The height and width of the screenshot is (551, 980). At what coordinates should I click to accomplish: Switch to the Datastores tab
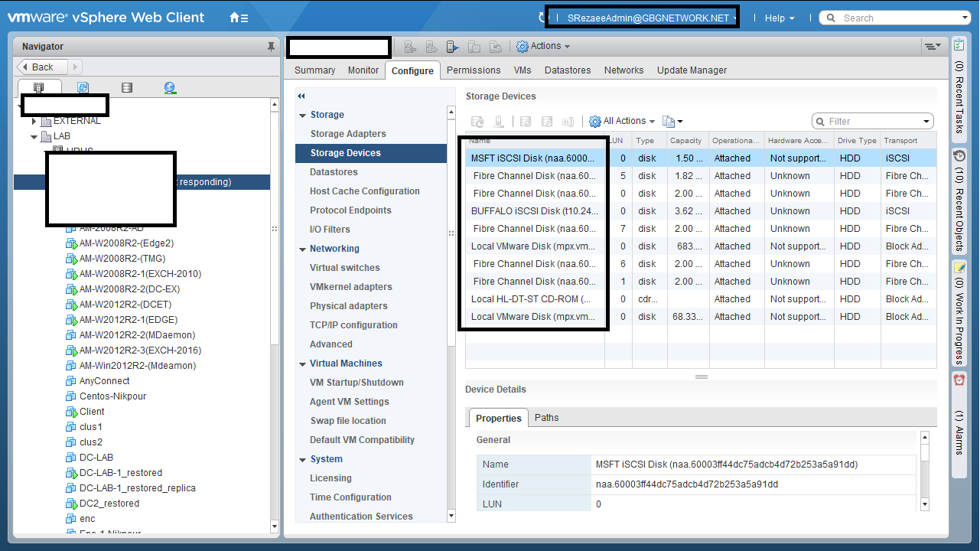567,70
